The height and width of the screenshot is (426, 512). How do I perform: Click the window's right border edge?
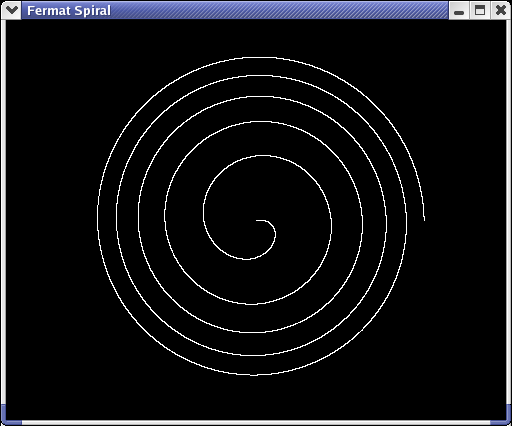(x=509, y=212)
